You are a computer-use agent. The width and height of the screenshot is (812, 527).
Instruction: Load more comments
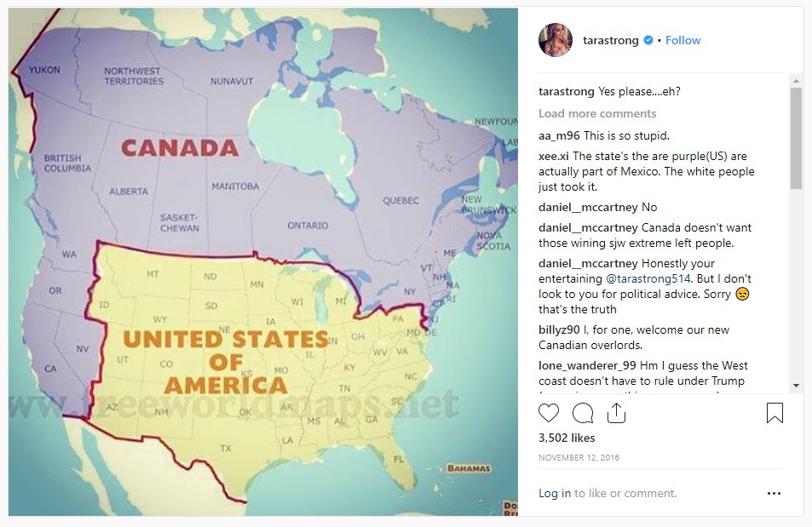597,113
